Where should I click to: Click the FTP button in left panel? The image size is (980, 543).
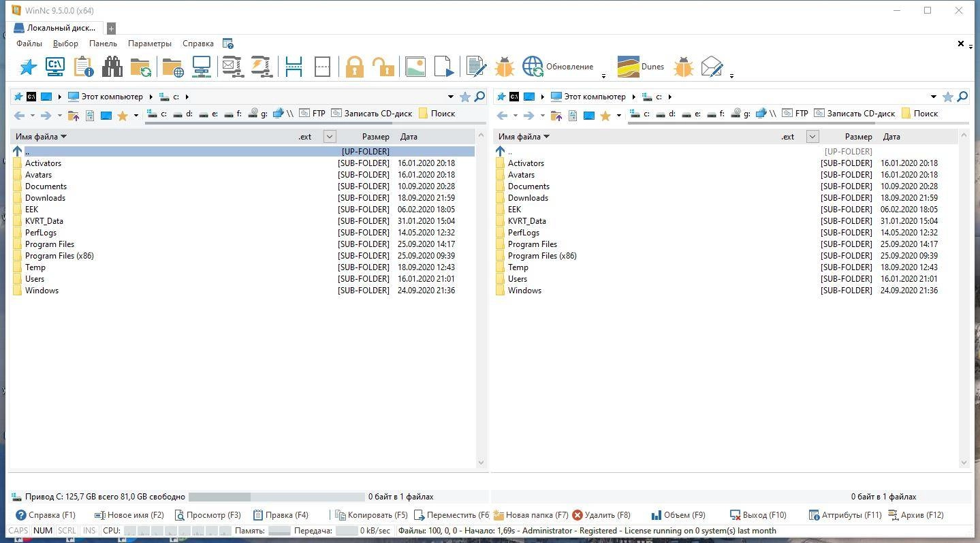pos(313,114)
